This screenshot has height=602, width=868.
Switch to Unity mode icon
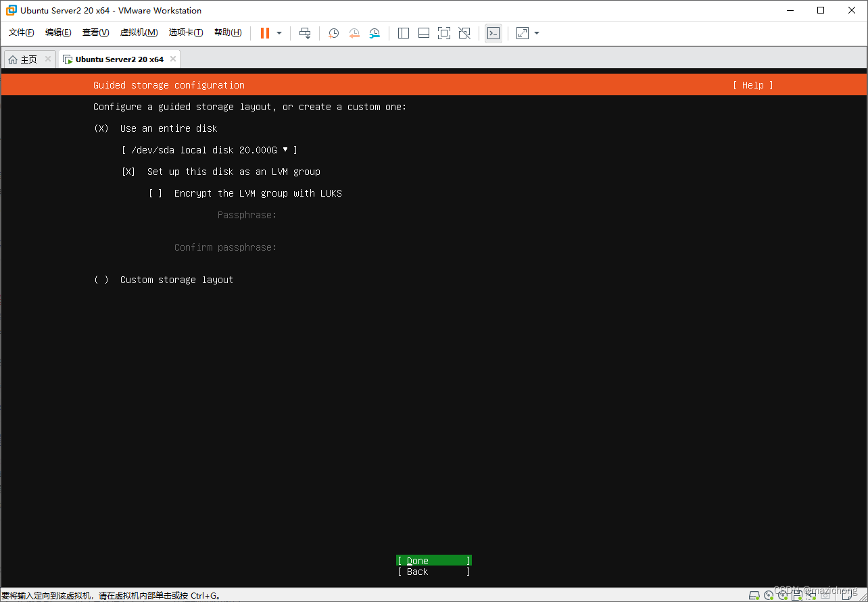click(x=464, y=33)
